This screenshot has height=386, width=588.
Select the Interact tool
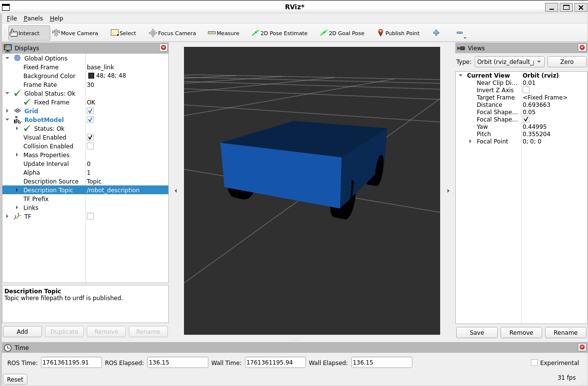pos(29,33)
